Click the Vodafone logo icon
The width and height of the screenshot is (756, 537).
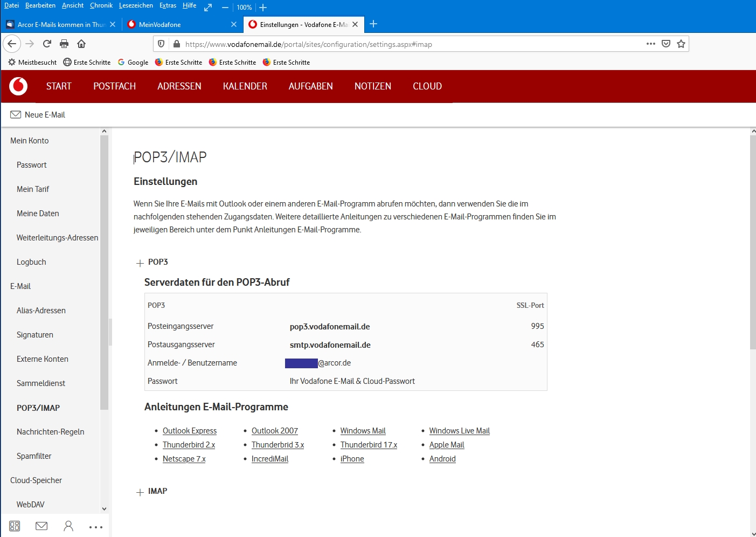tap(18, 86)
